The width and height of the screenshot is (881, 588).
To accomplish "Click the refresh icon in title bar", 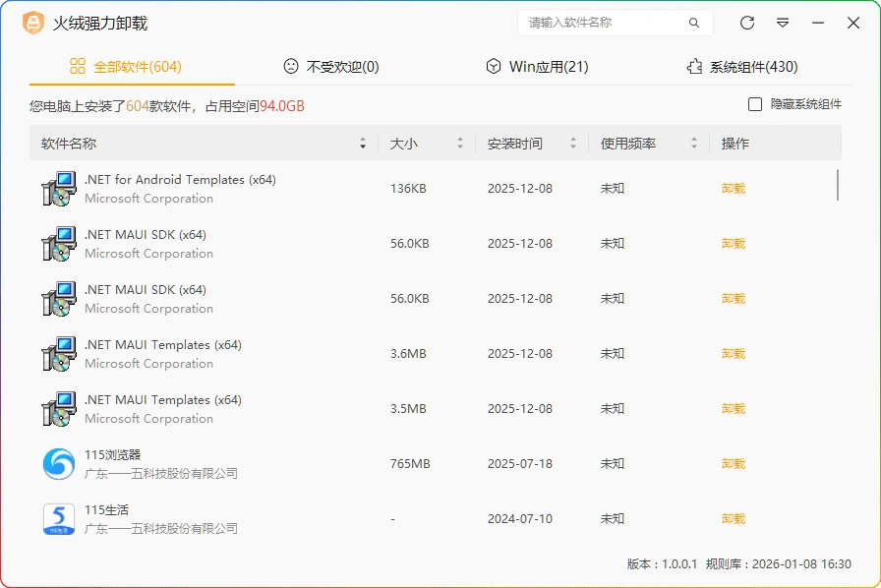I will [x=747, y=23].
